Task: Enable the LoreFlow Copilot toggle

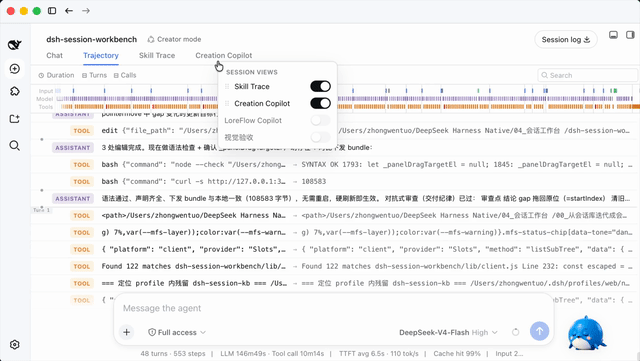Action: [320, 120]
